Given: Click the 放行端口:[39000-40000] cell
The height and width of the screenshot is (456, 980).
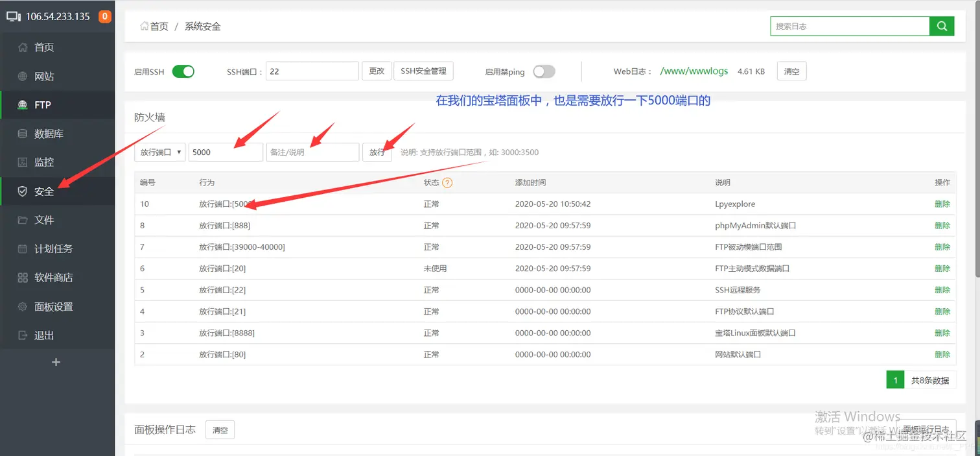Looking at the screenshot, I should [242, 247].
